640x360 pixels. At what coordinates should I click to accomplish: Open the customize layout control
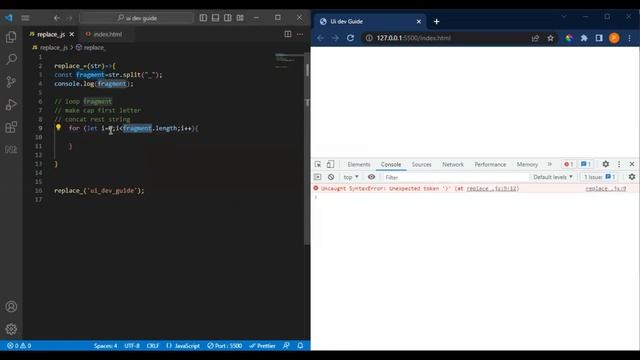pos(240,18)
